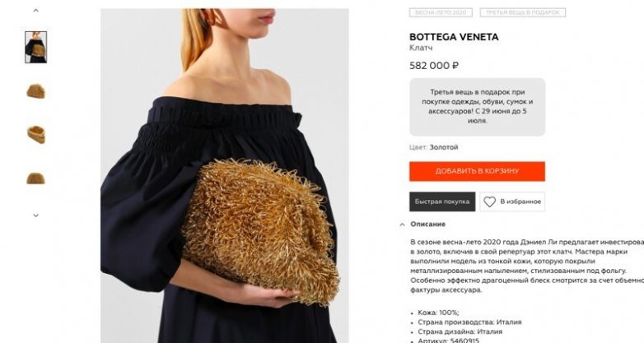Image resolution: width=644 pixels, height=343 pixels.
Task: Open the ТРЕТЬЯ ВЕЩЬ В ПОДАРОК tag
Action: point(522,12)
